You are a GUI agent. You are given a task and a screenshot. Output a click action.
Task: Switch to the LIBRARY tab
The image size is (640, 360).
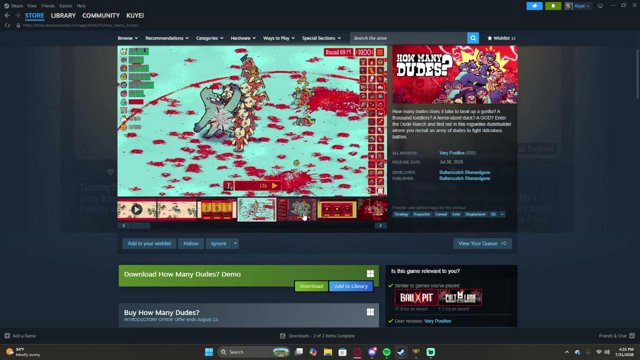click(63, 16)
